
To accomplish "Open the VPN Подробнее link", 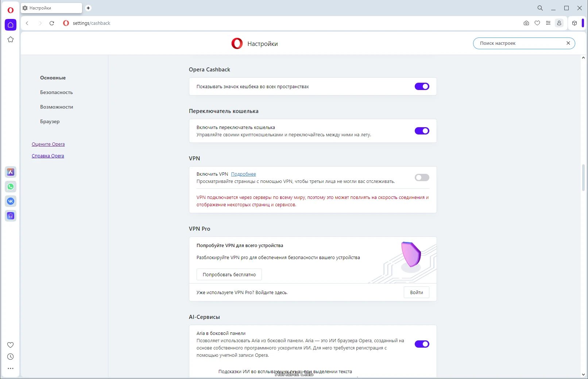I will (x=243, y=174).
